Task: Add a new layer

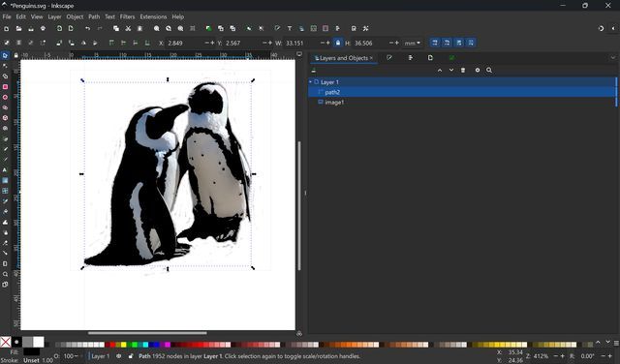Action: pos(314,71)
